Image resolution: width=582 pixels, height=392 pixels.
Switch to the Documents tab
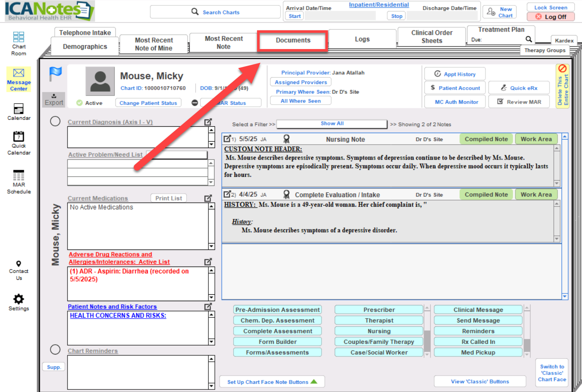click(x=293, y=41)
